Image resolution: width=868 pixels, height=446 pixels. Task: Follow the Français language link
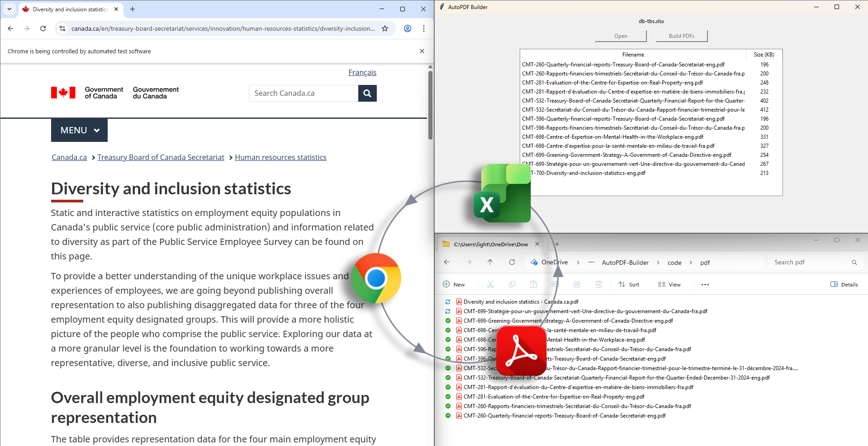pyautogui.click(x=362, y=72)
